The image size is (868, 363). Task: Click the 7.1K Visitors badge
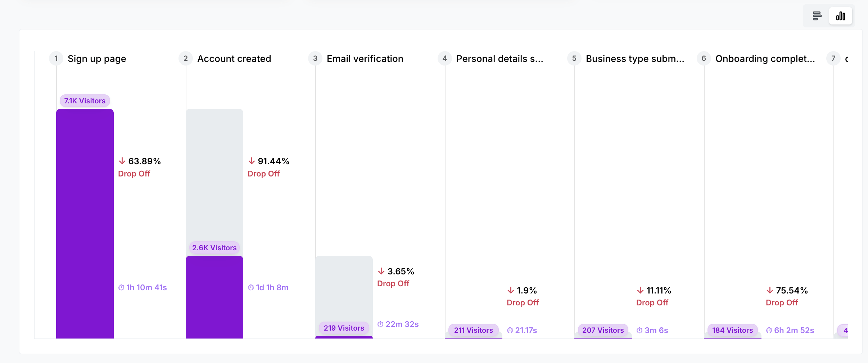click(85, 101)
